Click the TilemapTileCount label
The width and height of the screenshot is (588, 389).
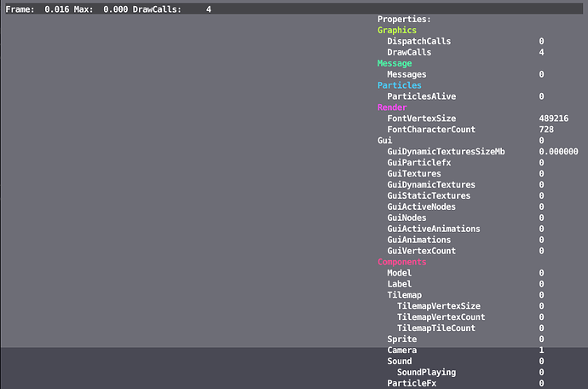(435, 328)
